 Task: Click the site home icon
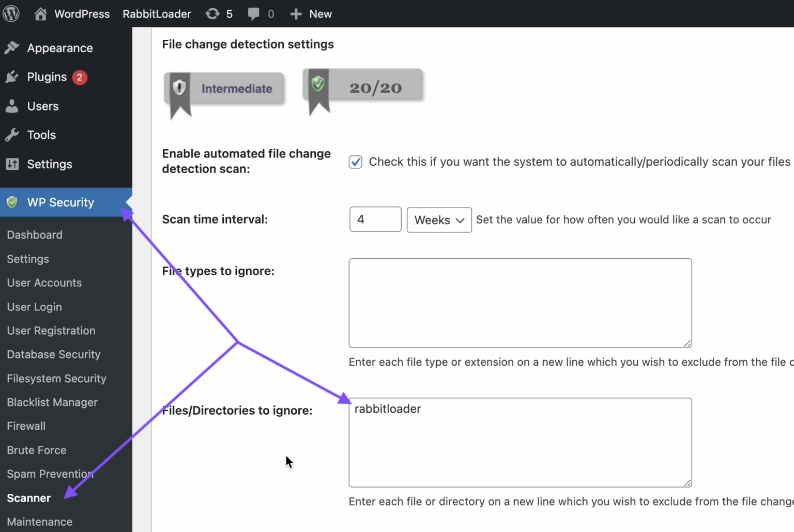pos(40,13)
